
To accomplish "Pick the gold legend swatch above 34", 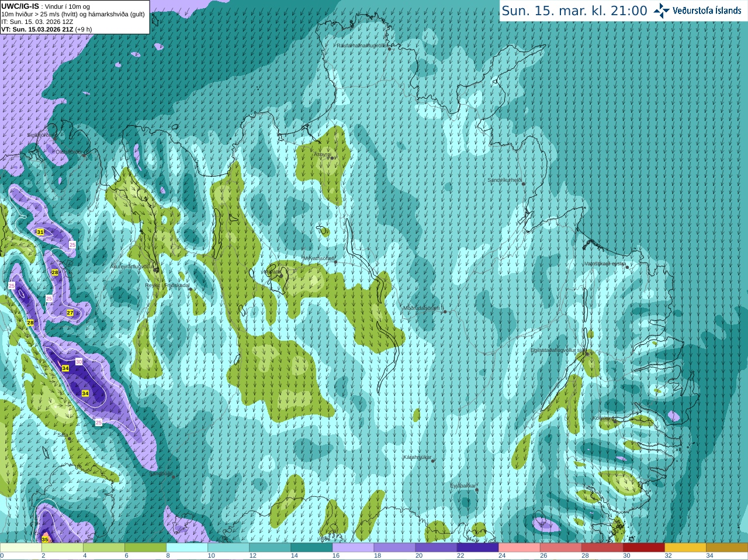I will [727, 548].
